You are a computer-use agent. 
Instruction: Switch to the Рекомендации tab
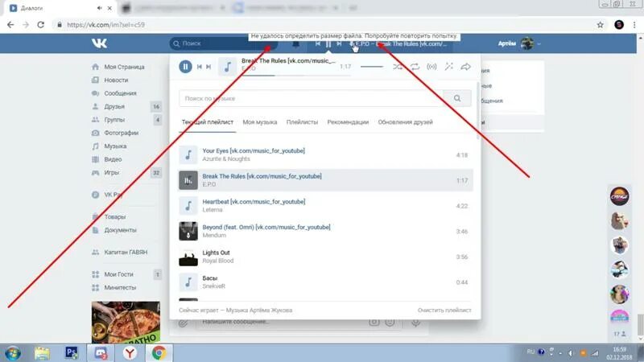pyautogui.click(x=348, y=122)
